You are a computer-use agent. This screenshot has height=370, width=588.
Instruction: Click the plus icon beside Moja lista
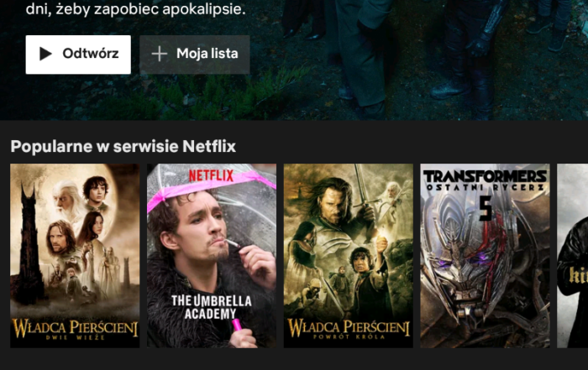(x=160, y=54)
